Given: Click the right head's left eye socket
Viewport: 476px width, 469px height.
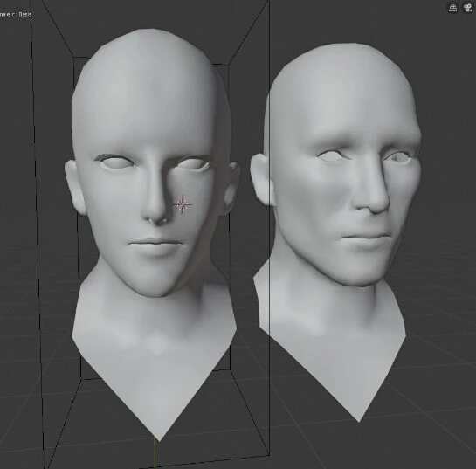Looking at the screenshot, I should tap(331, 156).
